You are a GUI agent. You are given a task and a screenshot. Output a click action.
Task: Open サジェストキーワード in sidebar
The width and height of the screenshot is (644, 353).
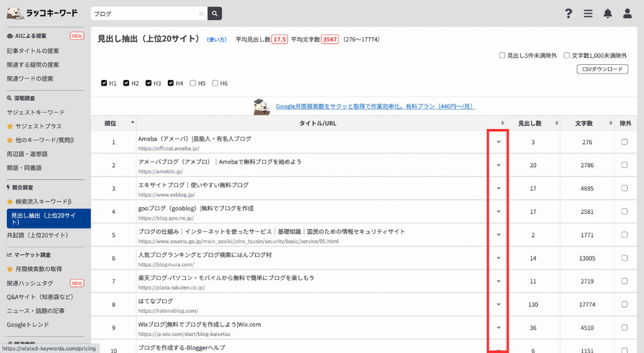coord(36,112)
